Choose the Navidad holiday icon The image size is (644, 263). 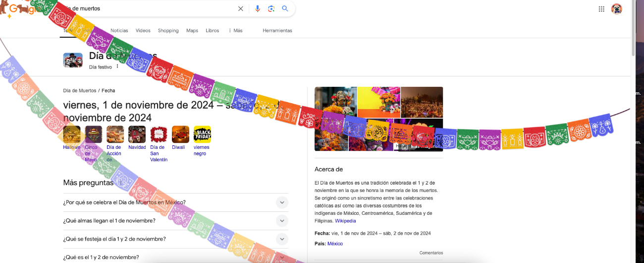(x=137, y=134)
